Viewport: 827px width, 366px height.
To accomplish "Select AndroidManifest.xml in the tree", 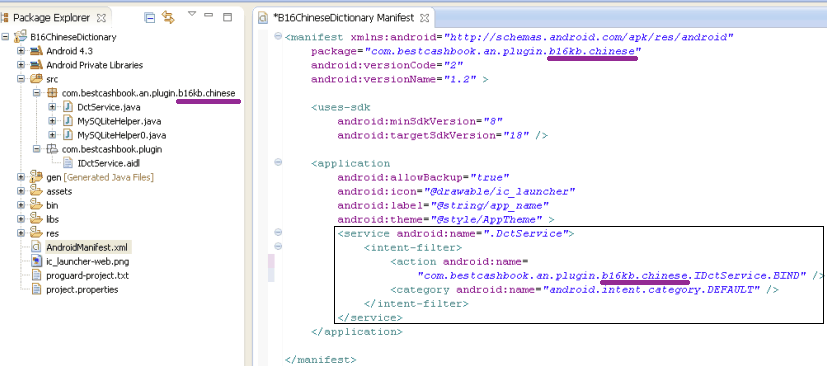I will (86, 247).
